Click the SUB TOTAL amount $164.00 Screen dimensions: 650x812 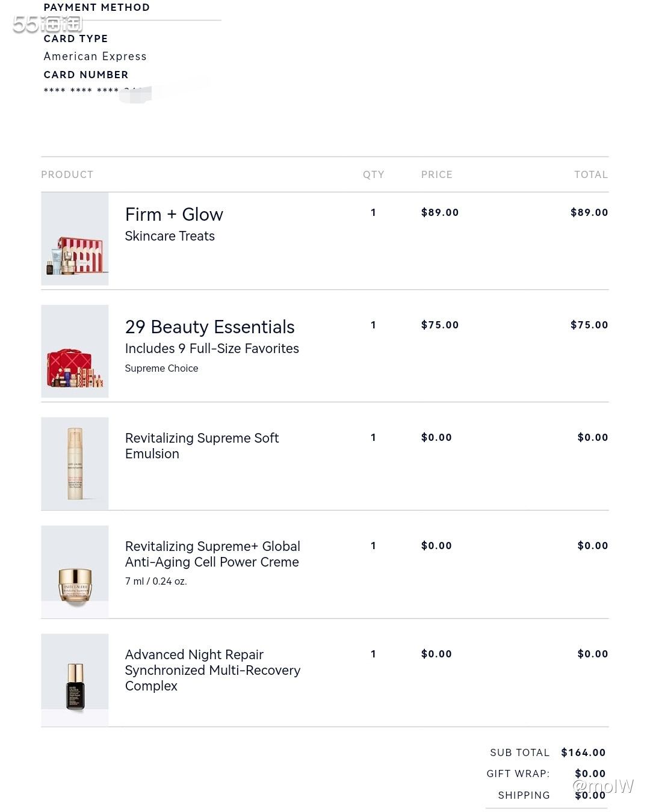(x=583, y=752)
